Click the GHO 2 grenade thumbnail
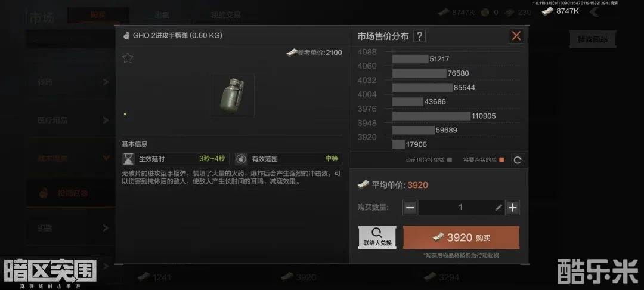Image resolution: width=644 pixels, height=290 pixels. (233, 95)
